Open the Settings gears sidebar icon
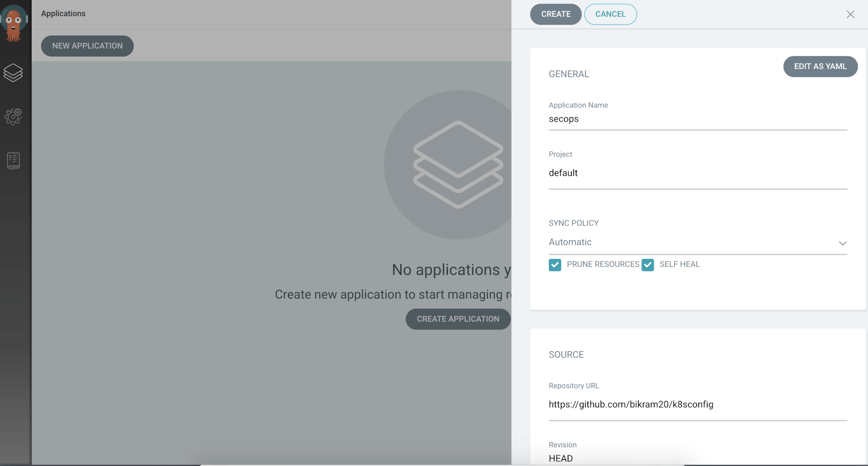The image size is (868, 466). pos(13,116)
